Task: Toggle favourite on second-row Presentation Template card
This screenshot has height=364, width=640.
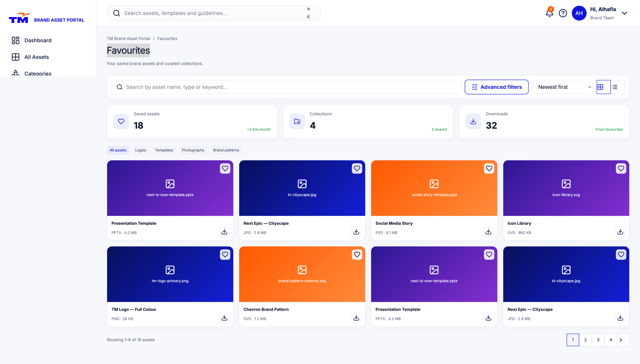Action: tap(489, 255)
